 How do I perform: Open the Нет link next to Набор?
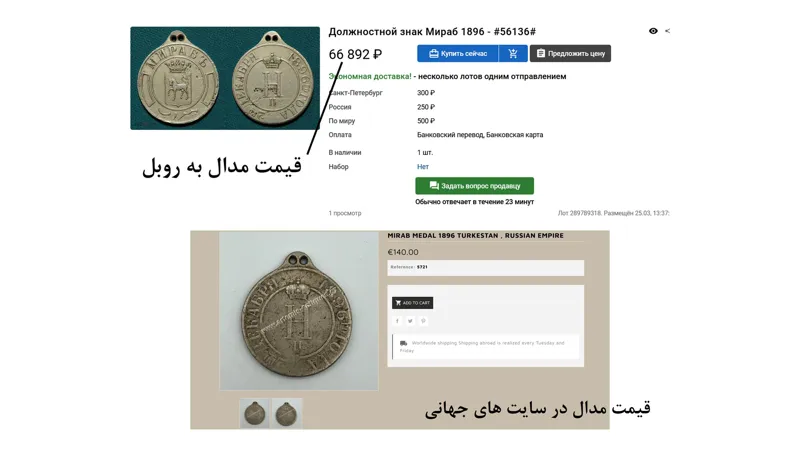422,167
